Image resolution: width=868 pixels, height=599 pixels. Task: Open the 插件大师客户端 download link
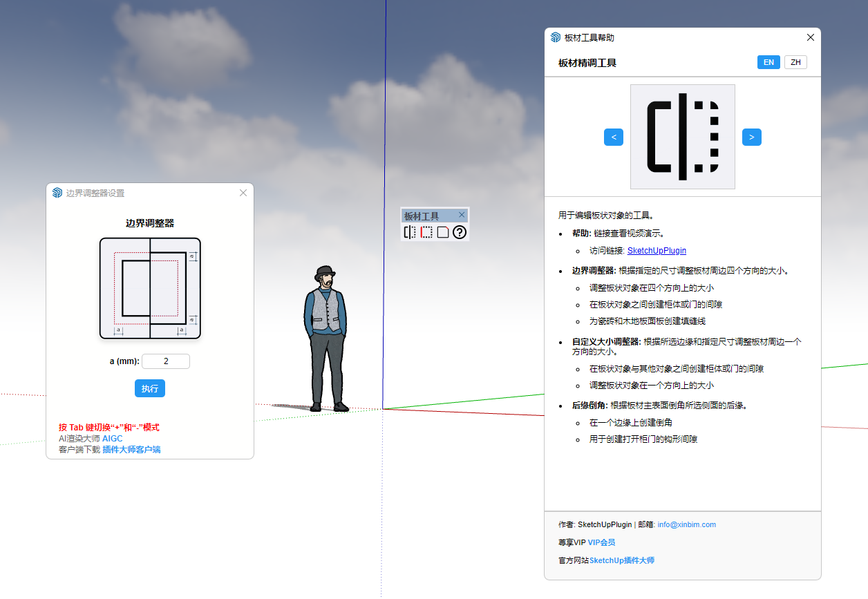[131, 450]
